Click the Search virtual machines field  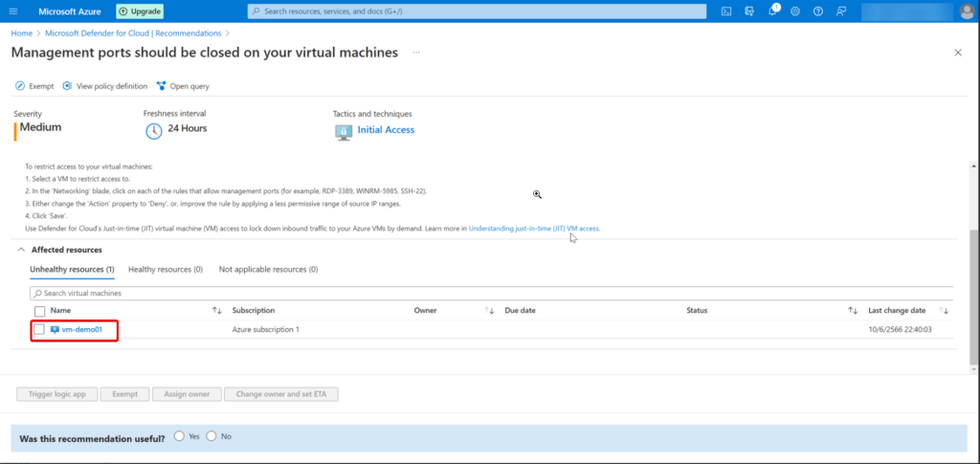point(491,293)
